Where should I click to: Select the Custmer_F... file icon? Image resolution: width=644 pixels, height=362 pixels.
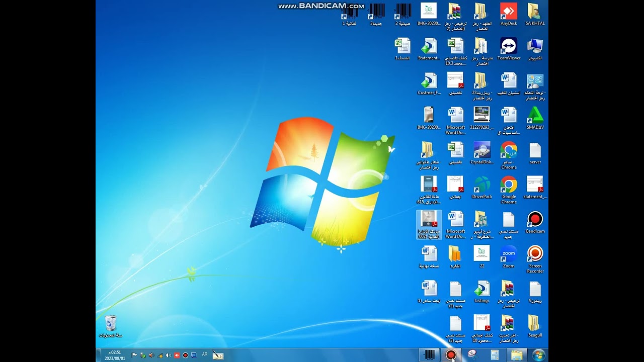[429, 84]
